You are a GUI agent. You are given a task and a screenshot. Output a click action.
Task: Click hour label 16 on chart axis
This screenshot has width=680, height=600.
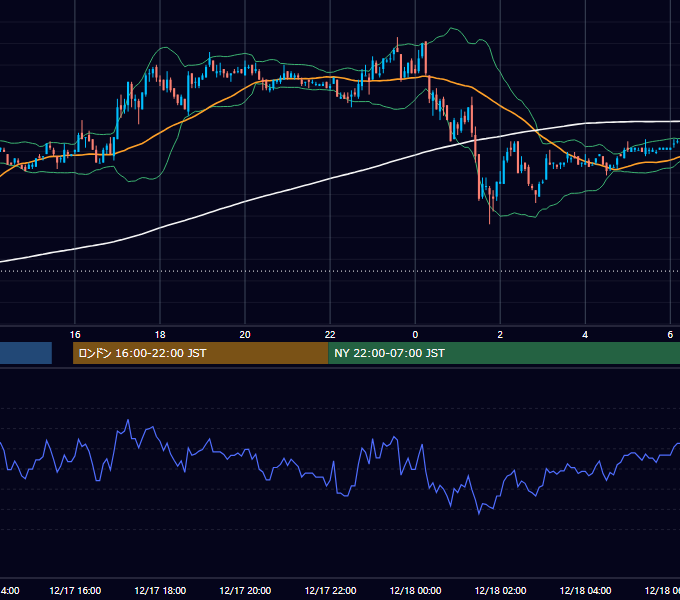(75, 334)
